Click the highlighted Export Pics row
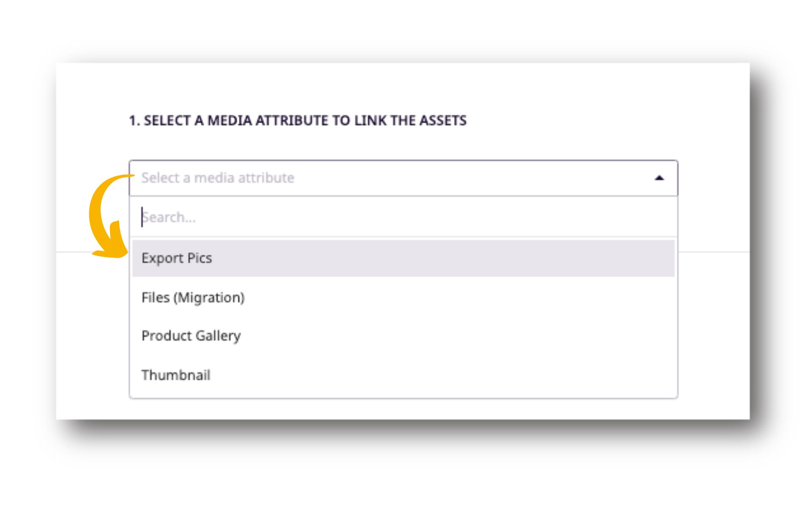 point(403,258)
